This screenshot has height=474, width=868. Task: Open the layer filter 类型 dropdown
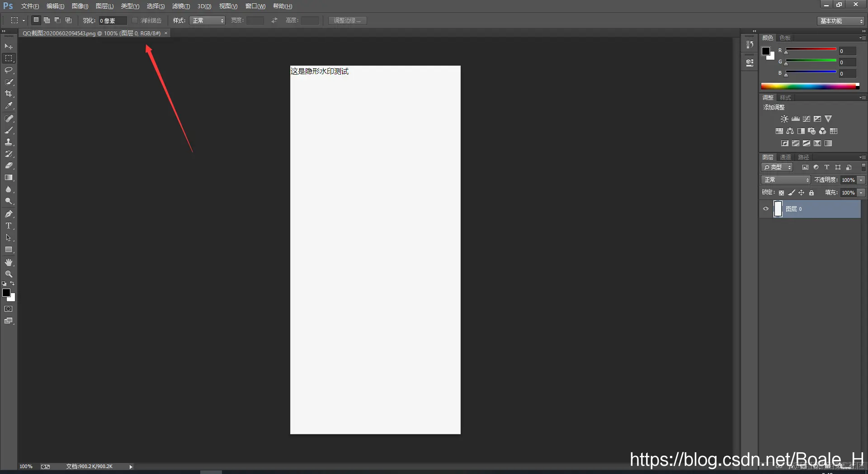click(x=777, y=167)
